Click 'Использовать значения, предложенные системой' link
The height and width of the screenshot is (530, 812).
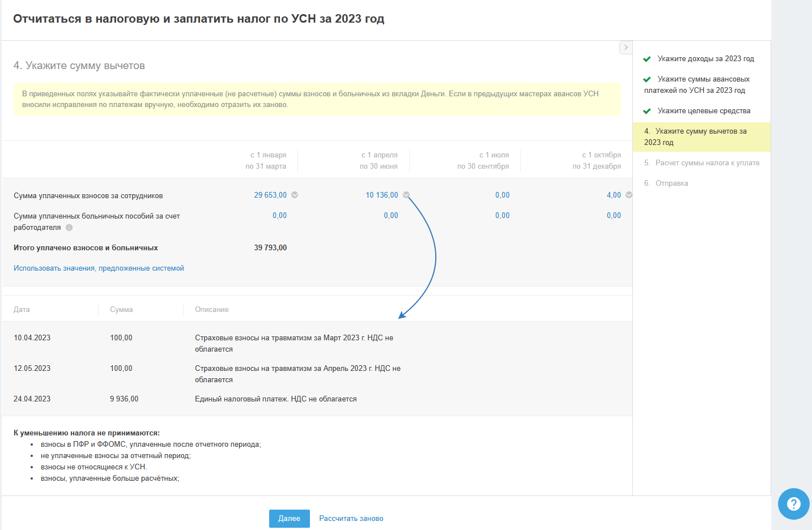point(99,268)
